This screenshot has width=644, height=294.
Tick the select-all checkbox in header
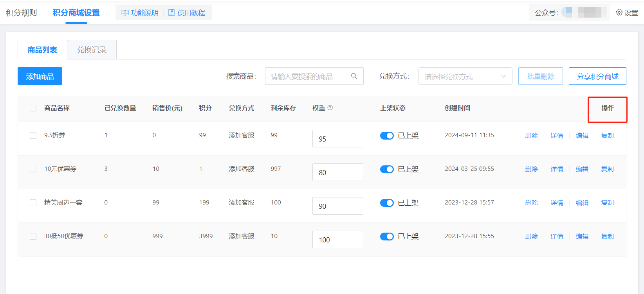pyautogui.click(x=33, y=108)
